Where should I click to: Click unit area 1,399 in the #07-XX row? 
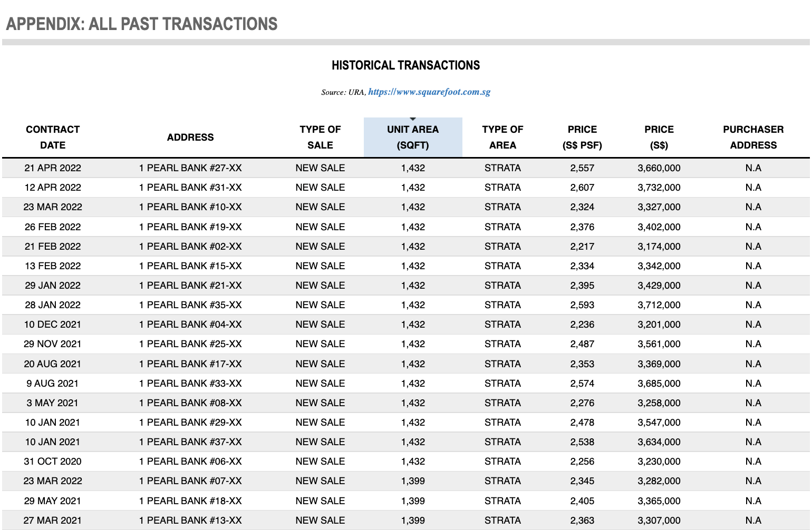tap(413, 481)
